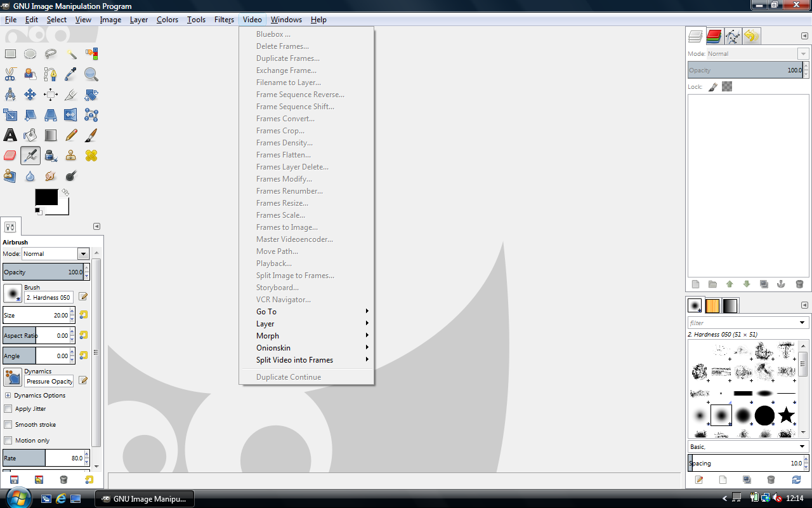Link aspect ratio to brush default

pos(83,335)
